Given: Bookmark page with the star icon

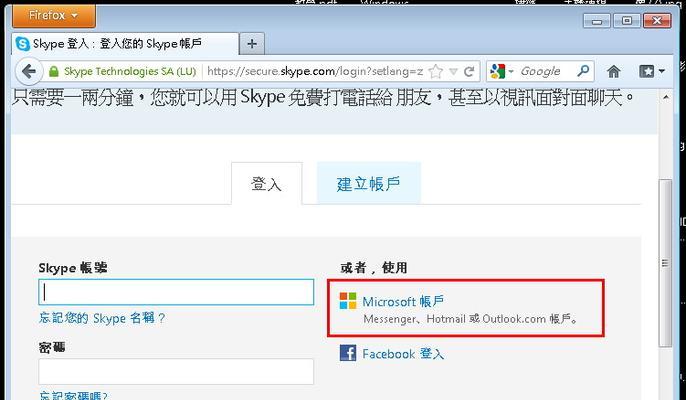Looking at the screenshot, I should click(x=435, y=71).
